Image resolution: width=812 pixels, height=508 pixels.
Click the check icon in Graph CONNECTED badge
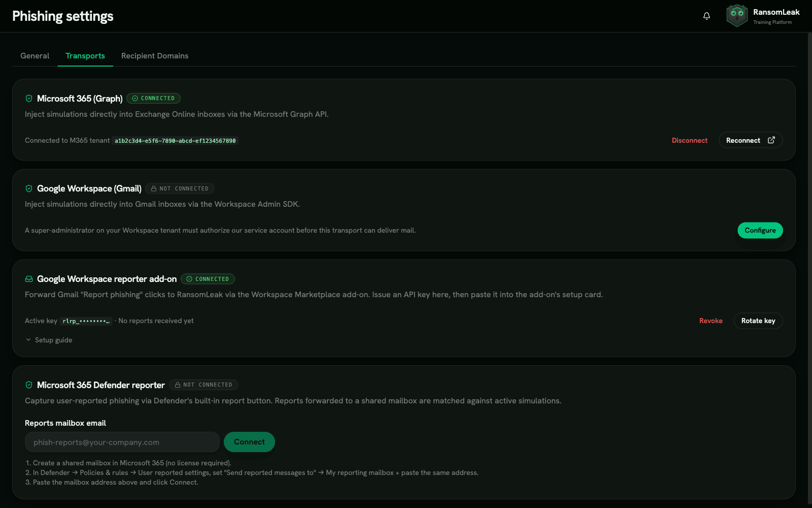[x=135, y=99]
